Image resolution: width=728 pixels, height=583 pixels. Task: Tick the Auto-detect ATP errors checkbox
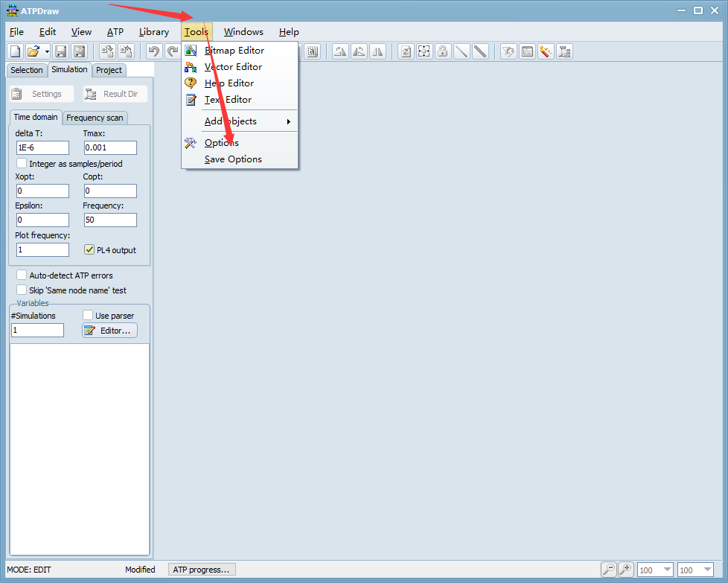[22, 275]
